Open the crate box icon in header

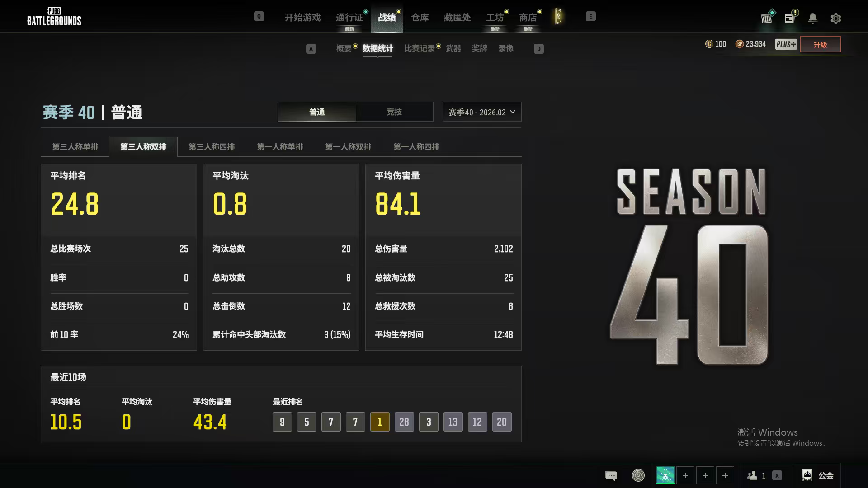pos(767,18)
